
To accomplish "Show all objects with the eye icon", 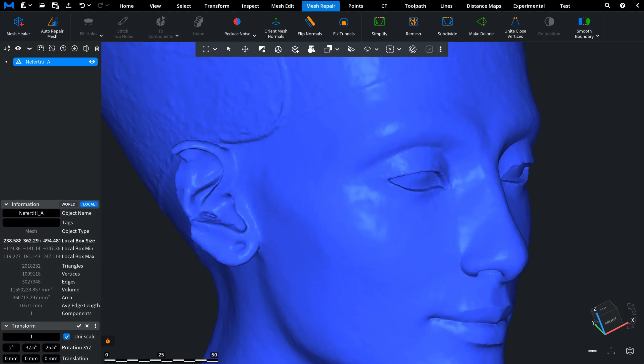I will click(x=18, y=48).
